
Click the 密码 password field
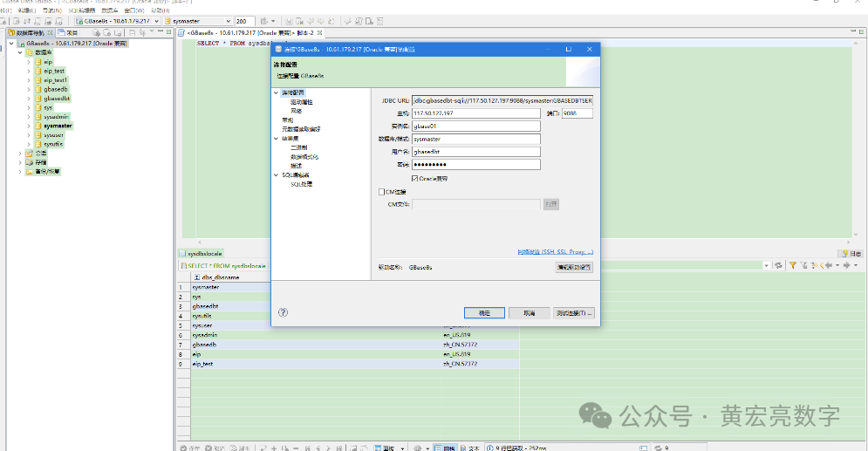point(476,164)
